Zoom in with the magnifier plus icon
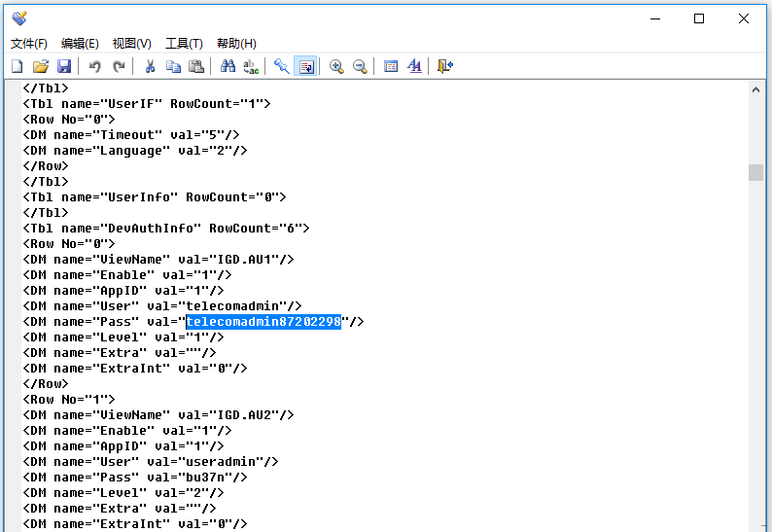 [x=336, y=66]
